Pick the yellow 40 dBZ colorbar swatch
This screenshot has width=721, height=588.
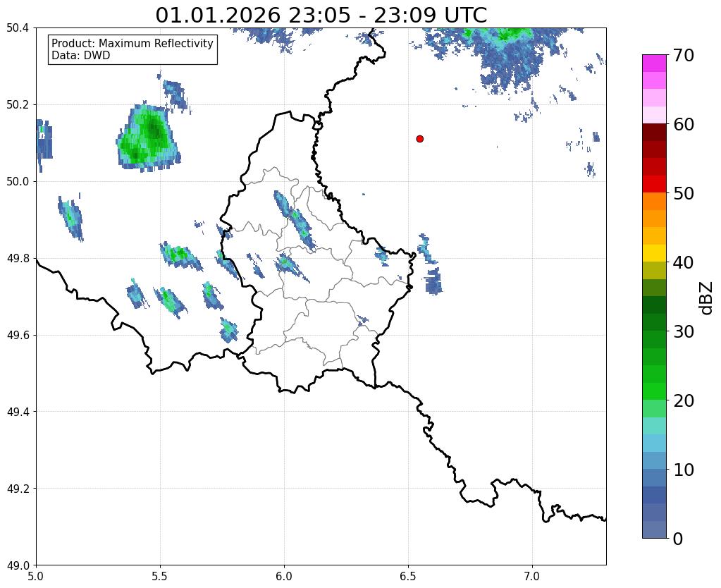(x=654, y=253)
